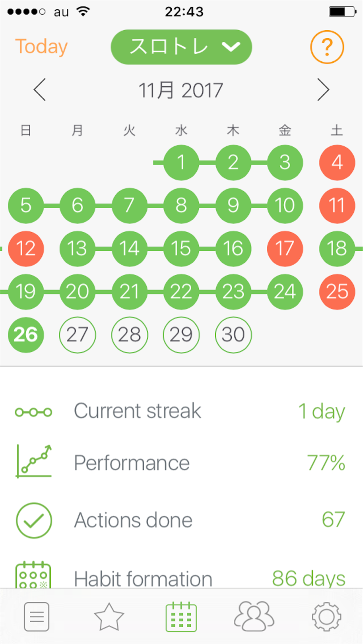Select missed day 17 in red
This screenshot has width=363, height=644.
pos(285,249)
